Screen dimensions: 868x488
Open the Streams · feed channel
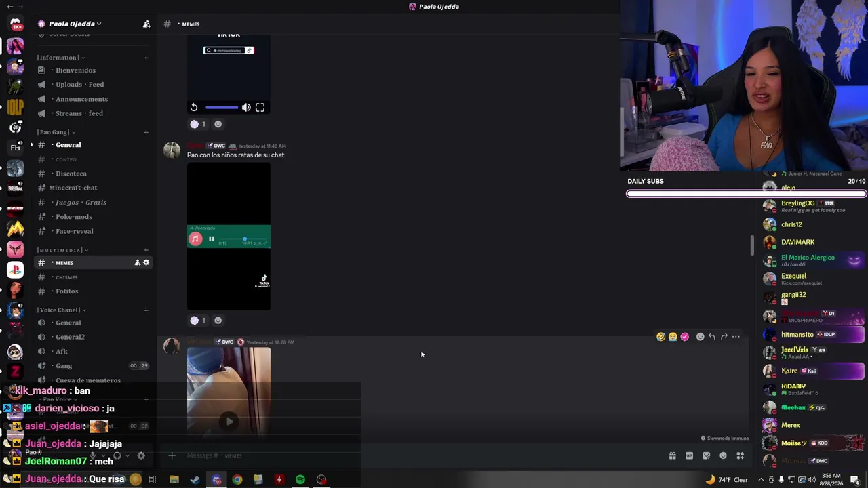(94, 113)
